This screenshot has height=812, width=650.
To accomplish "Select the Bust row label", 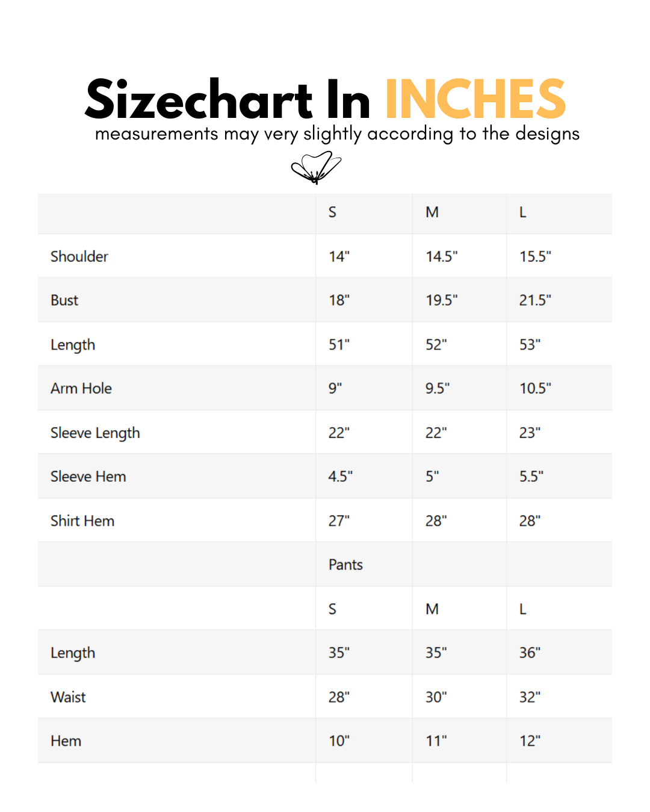I will (64, 300).
